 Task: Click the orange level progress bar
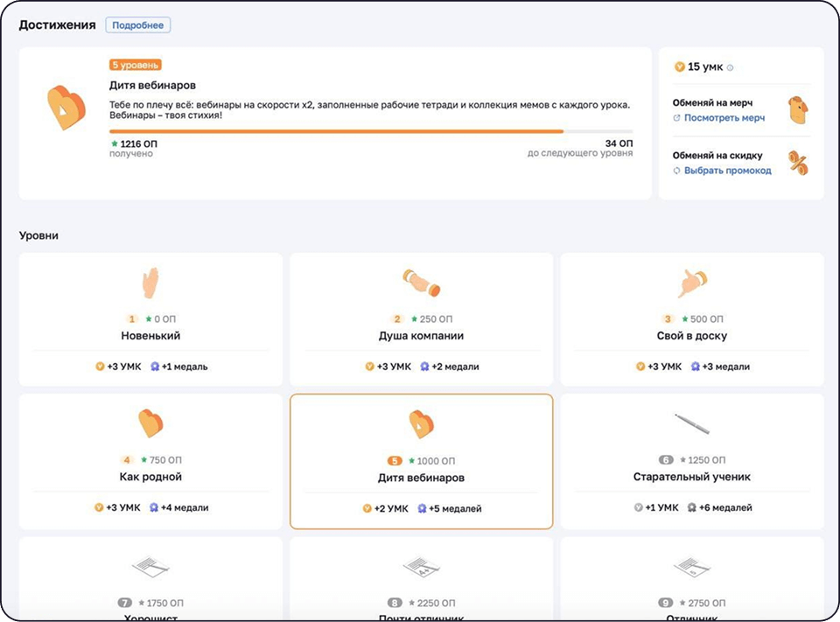(336, 131)
